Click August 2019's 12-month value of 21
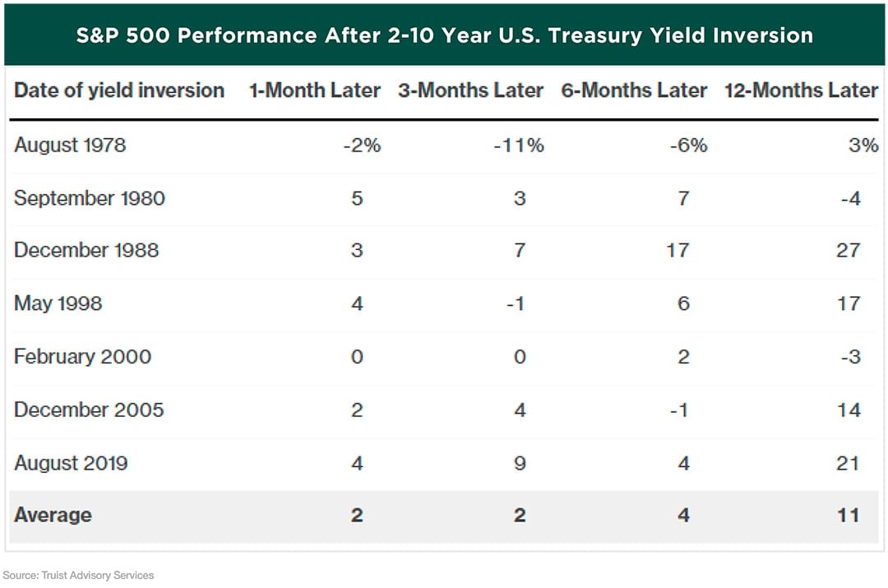888x588 pixels. [848, 463]
